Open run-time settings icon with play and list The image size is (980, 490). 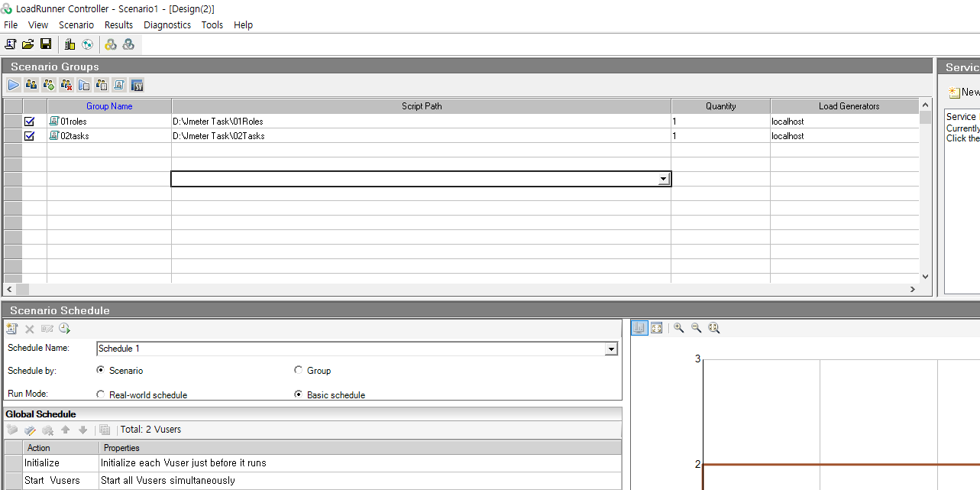pyautogui.click(x=84, y=85)
